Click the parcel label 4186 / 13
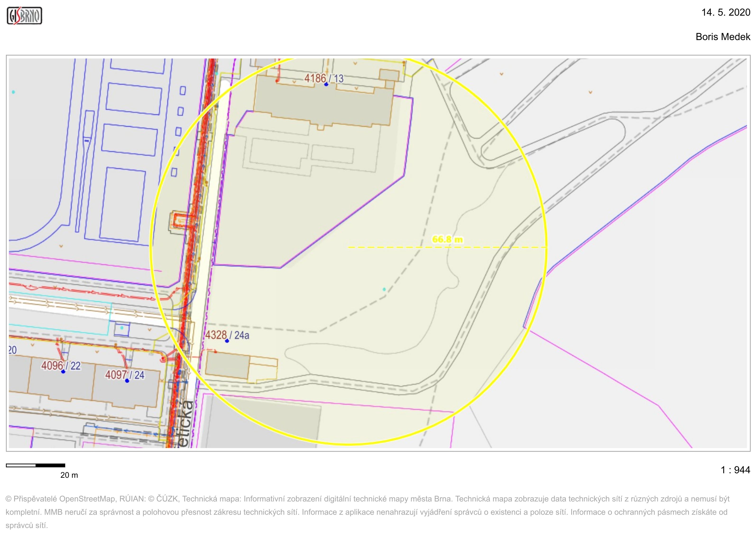Screen dimensions: 756x537 323,78
